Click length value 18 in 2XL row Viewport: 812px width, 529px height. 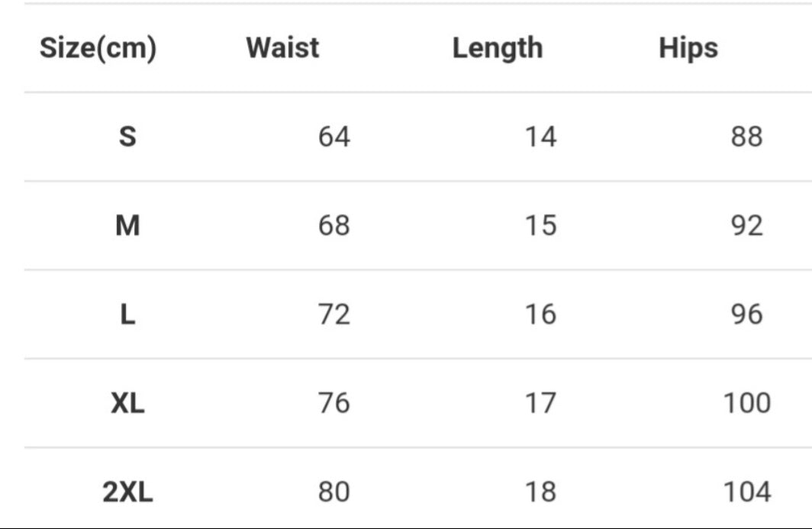click(540, 492)
